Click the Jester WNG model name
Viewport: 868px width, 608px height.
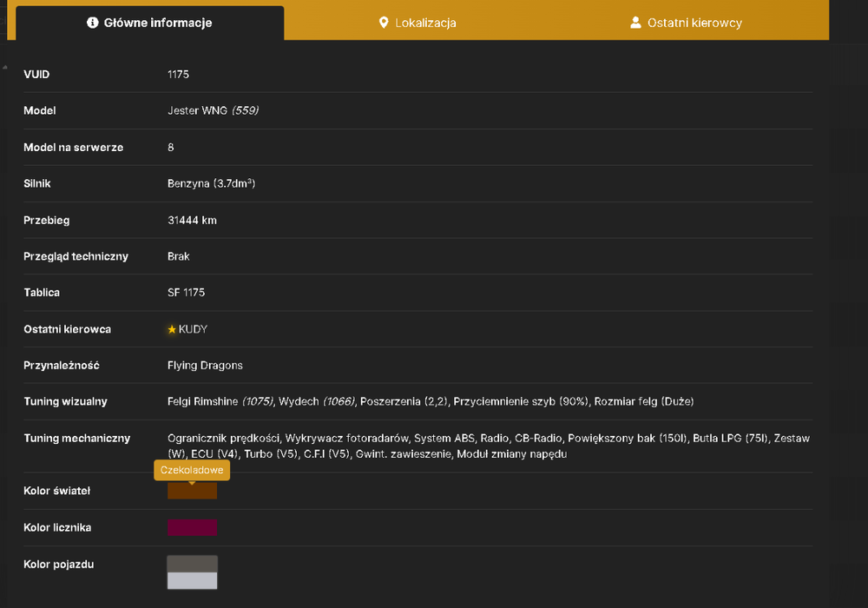click(198, 111)
